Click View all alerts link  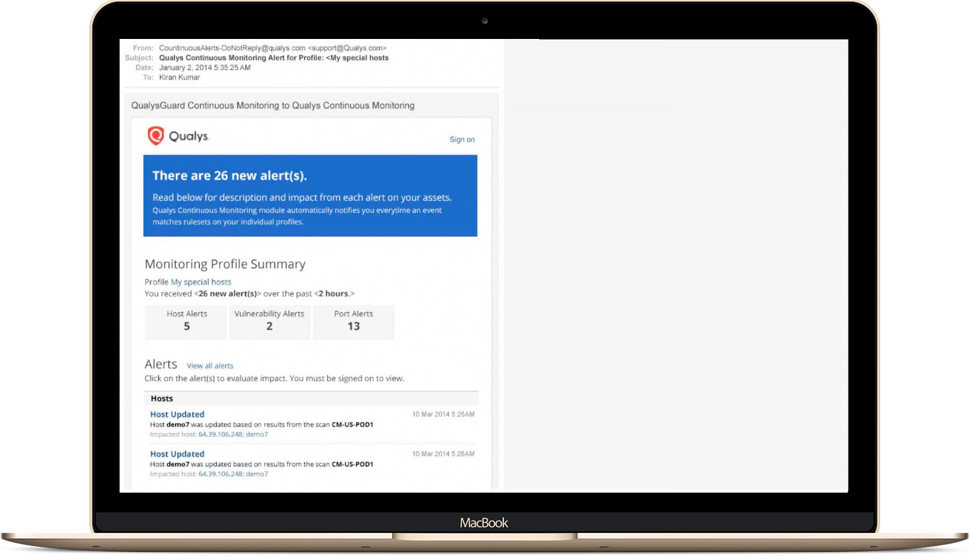210,366
